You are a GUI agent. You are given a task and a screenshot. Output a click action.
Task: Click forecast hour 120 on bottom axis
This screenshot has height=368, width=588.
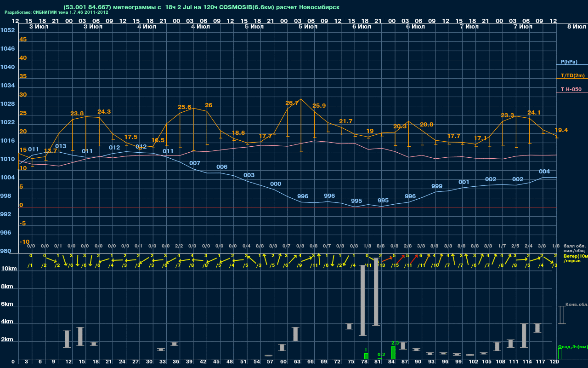[x=554, y=362]
